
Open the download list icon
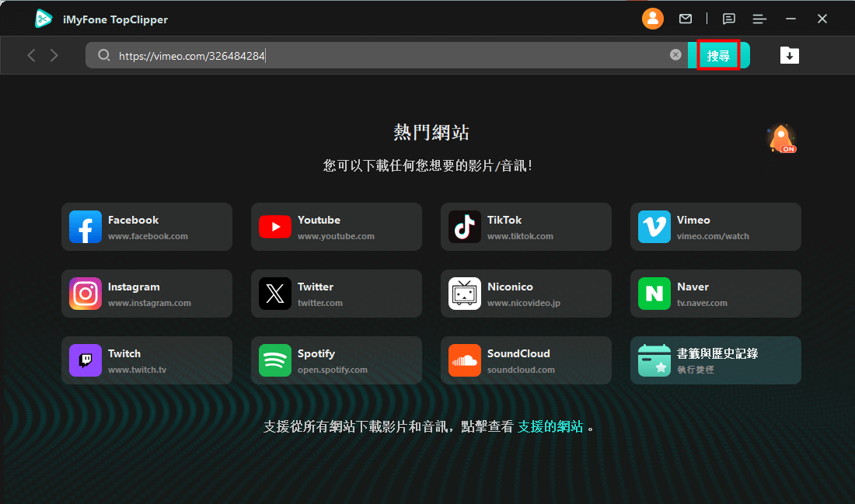click(789, 55)
